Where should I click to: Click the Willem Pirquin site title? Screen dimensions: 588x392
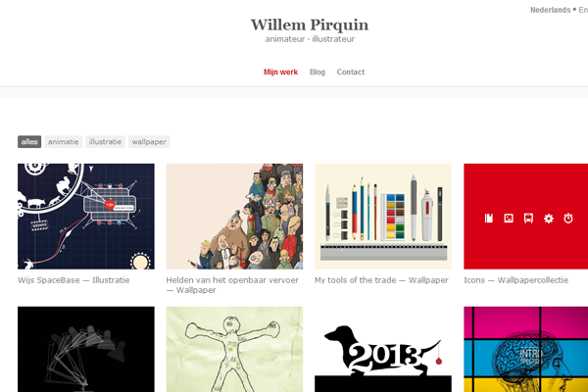tap(310, 25)
